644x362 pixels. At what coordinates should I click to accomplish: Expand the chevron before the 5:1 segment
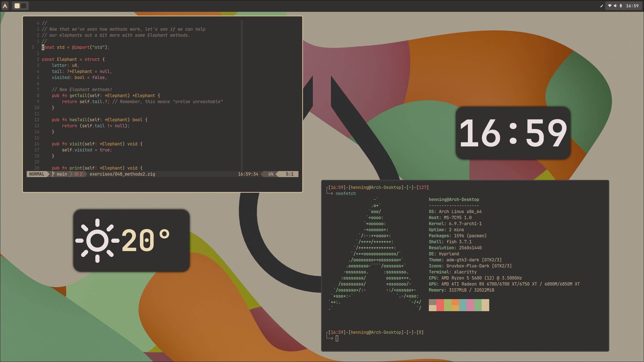(277, 174)
